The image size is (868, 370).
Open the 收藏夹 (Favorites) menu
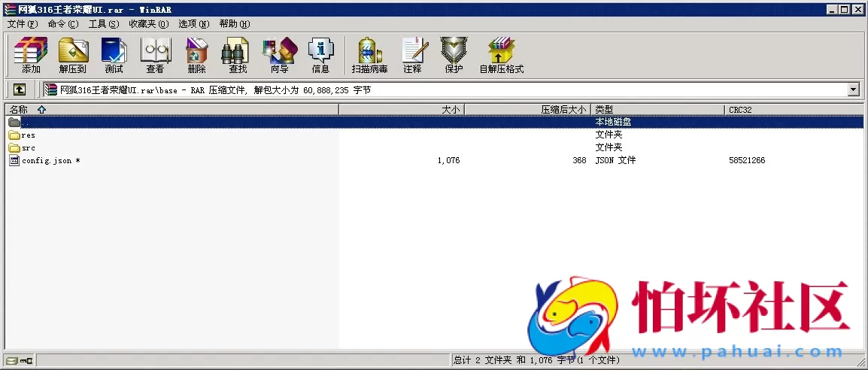coord(148,24)
